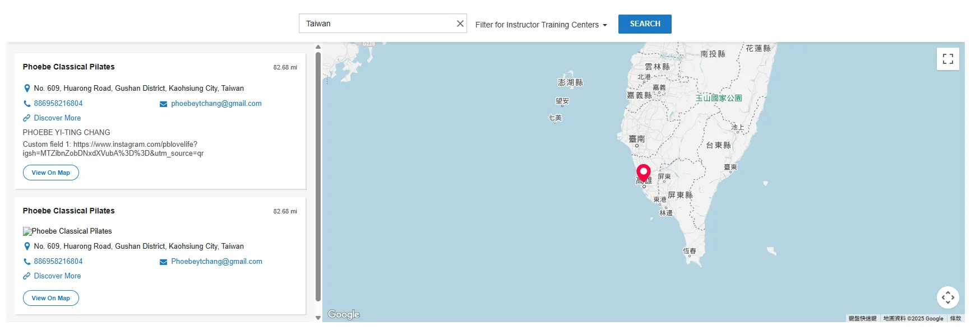Viewport: 980px width, 335px height.
Task: Open Discover More in second listing
Action: click(x=57, y=276)
